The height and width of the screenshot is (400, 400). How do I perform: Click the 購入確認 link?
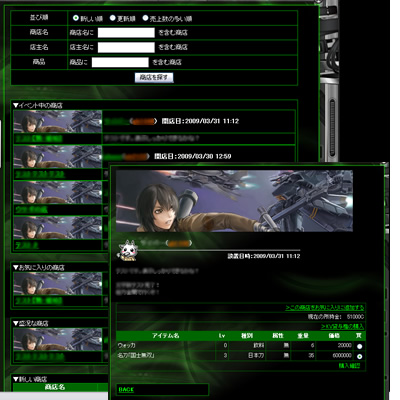[x=349, y=366]
